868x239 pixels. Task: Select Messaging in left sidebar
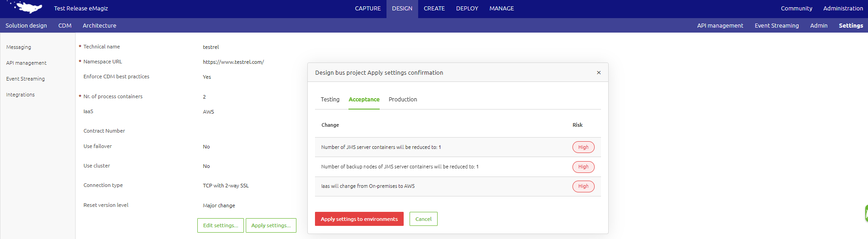[x=19, y=47]
